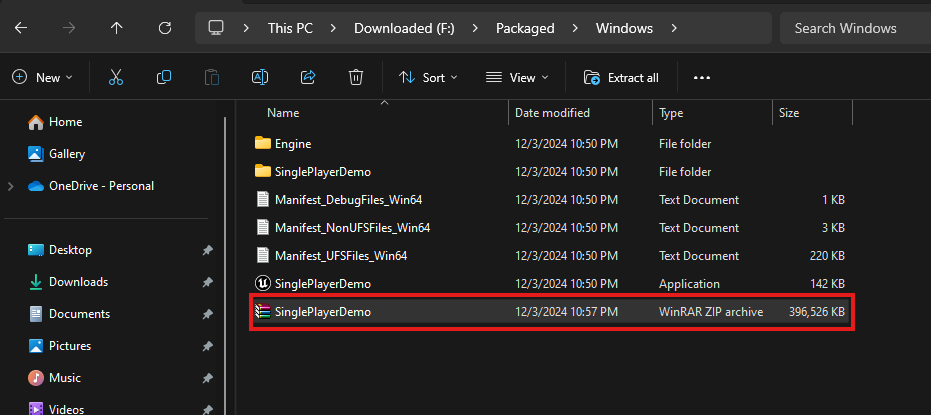Open the See more ellipsis menu
The height and width of the screenshot is (415, 931).
point(701,77)
